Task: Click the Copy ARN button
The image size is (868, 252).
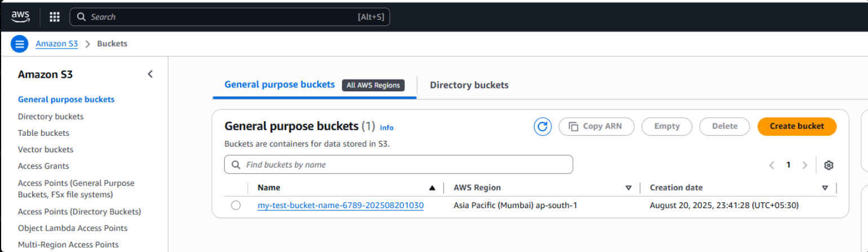Action: 596,126
